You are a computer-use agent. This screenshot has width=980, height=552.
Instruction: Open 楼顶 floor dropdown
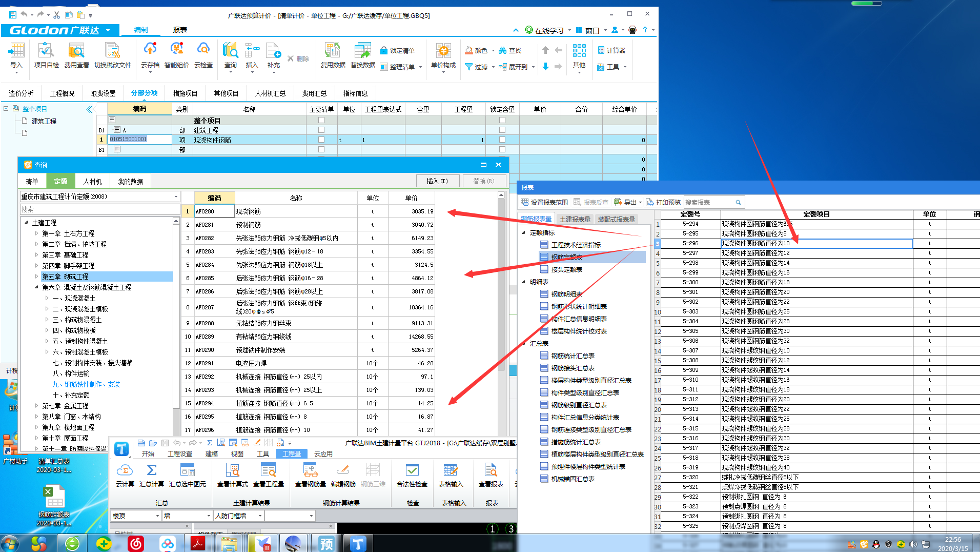pos(157,516)
